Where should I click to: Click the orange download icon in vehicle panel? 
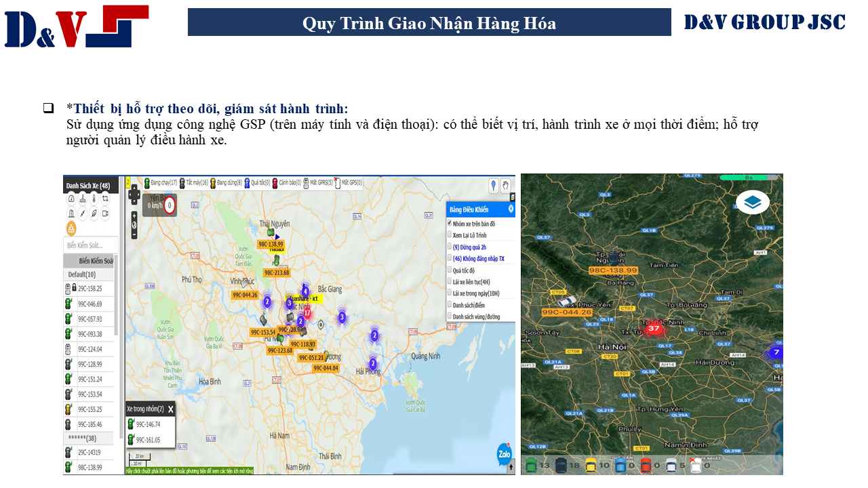71,227
